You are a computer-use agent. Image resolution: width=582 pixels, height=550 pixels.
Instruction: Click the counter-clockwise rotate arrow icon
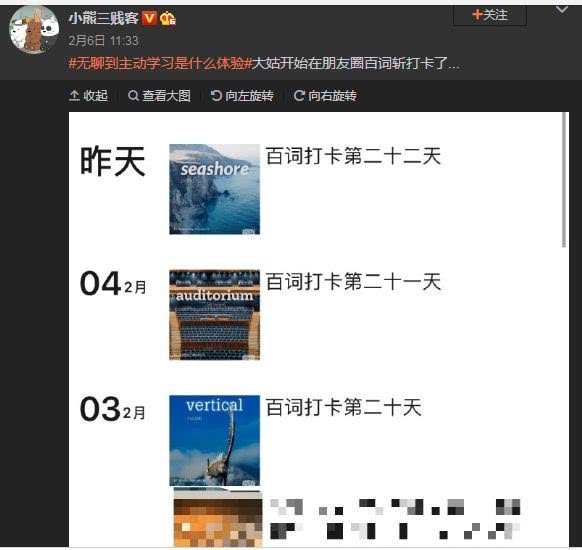point(216,96)
